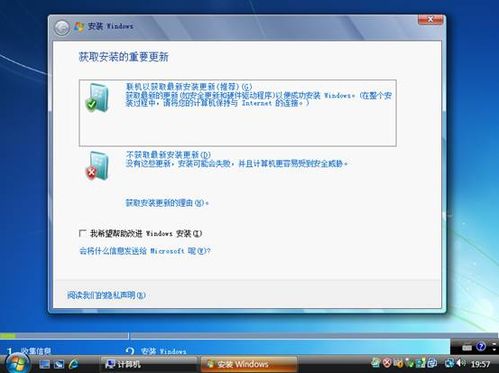Click the 收集信息 step label
Viewport: 499px width, 373px height.
pos(36,351)
